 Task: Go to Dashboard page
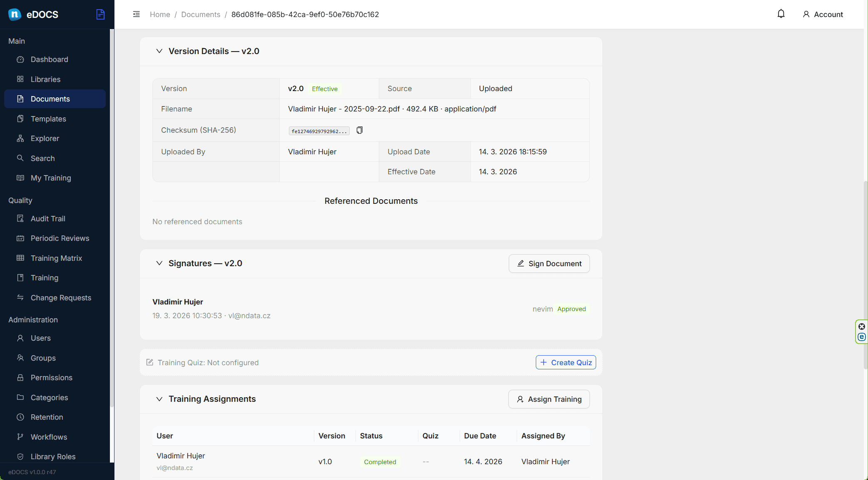coord(55,59)
